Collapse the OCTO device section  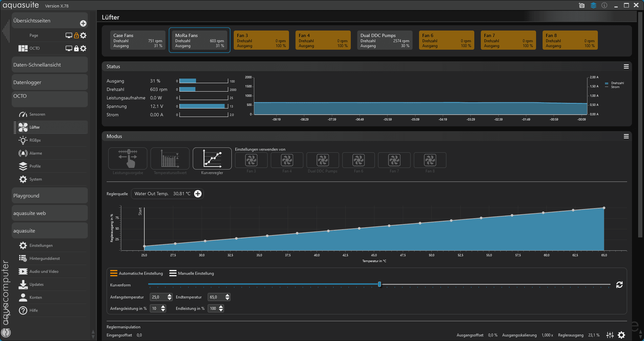click(50, 99)
